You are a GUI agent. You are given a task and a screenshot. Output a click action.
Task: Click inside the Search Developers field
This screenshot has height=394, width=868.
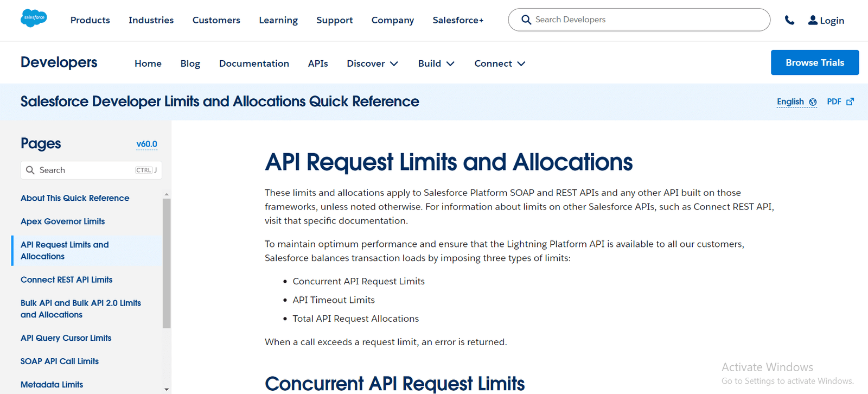click(x=646, y=20)
